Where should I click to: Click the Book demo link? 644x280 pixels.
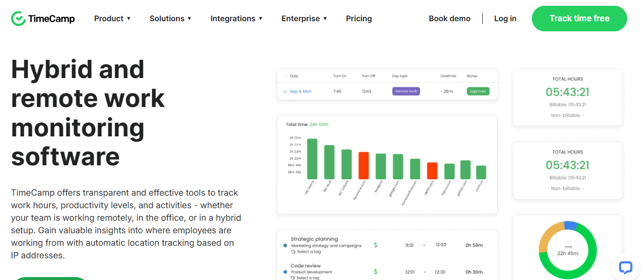pyautogui.click(x=450, y=18)
